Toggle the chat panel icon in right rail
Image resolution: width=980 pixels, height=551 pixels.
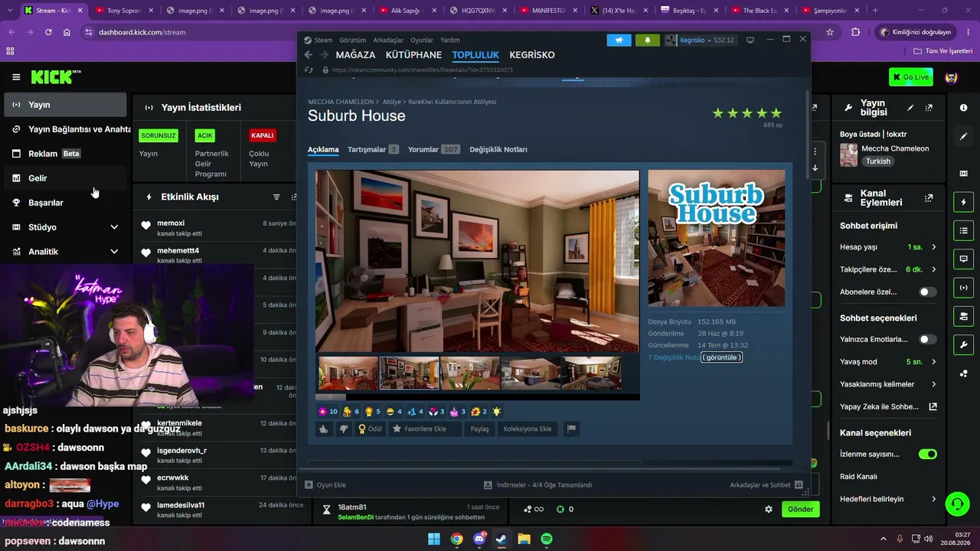pos(963,259)
